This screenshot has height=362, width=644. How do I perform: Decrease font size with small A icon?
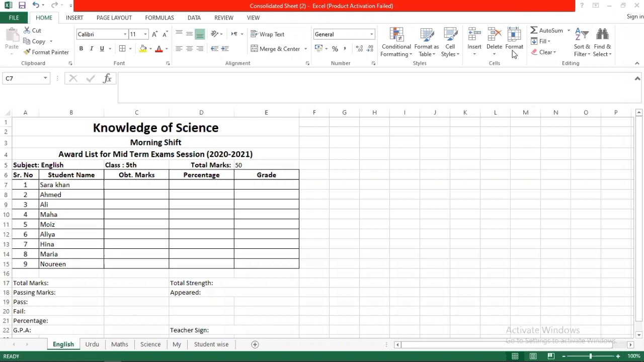[x=165, y=34]
